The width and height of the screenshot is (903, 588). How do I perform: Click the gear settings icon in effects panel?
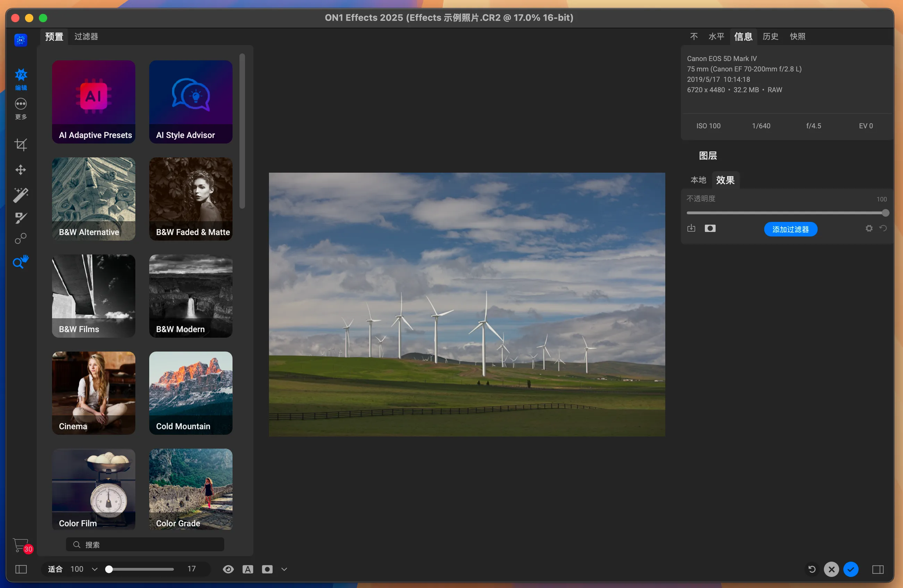[869, 228]
